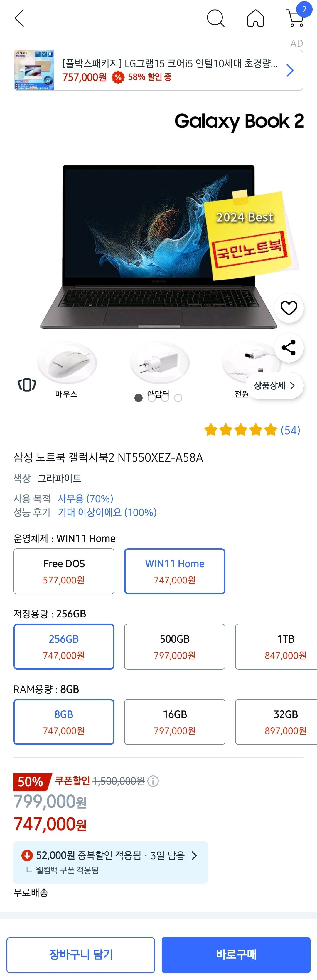Tap the back arrow icon
The image size is (317, 980).
(19, 18)
